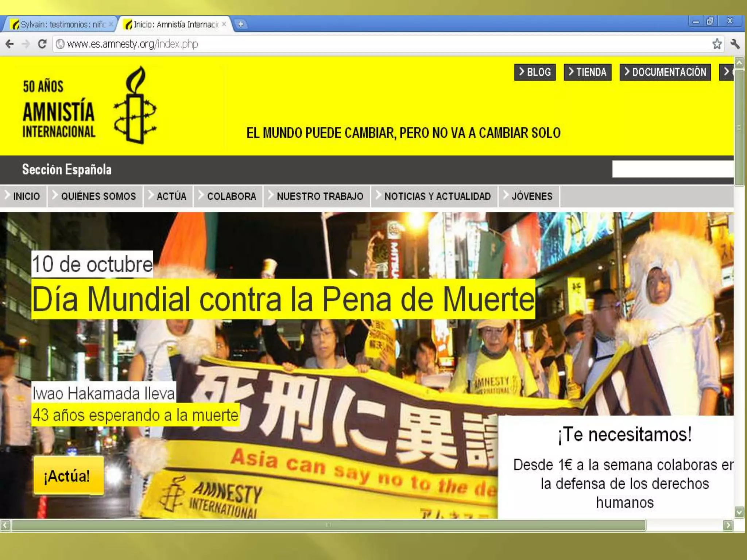Open a new tab with the plus button
The height and width of the screenshot is (560, 747).
[x=241, y=24]
